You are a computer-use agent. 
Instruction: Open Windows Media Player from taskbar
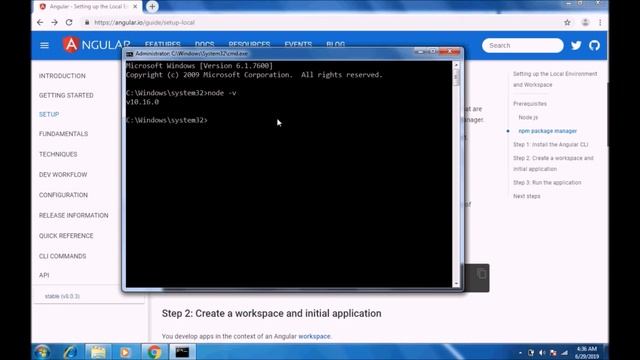click(125, 352)
